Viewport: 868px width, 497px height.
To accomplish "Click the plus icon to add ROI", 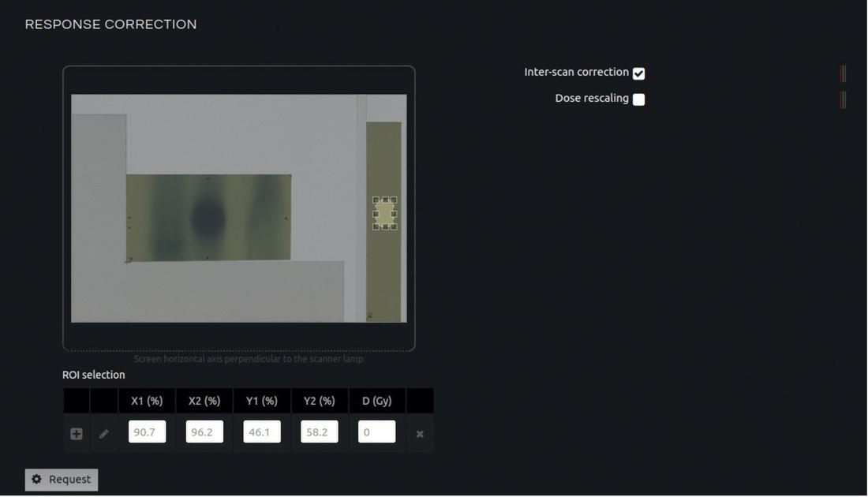I will tap(77, 434).
